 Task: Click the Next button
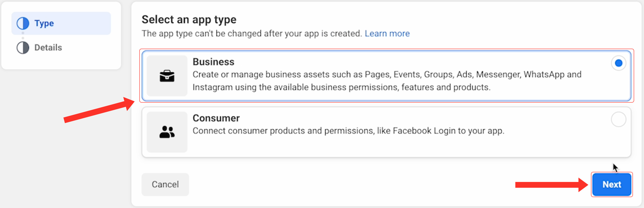(612, 184)
